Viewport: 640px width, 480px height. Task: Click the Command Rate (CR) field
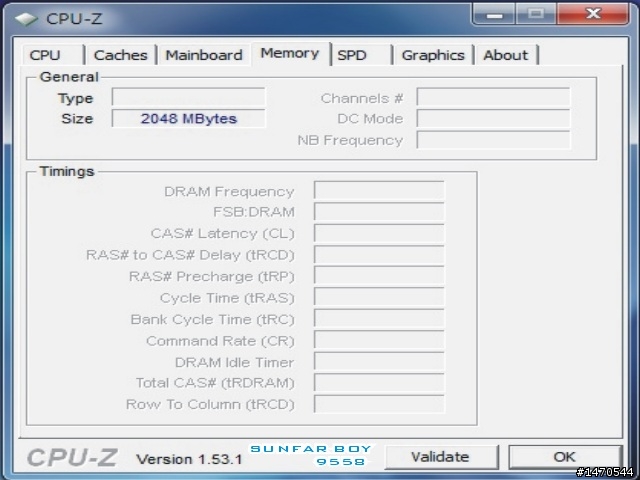tap(379, 340)
